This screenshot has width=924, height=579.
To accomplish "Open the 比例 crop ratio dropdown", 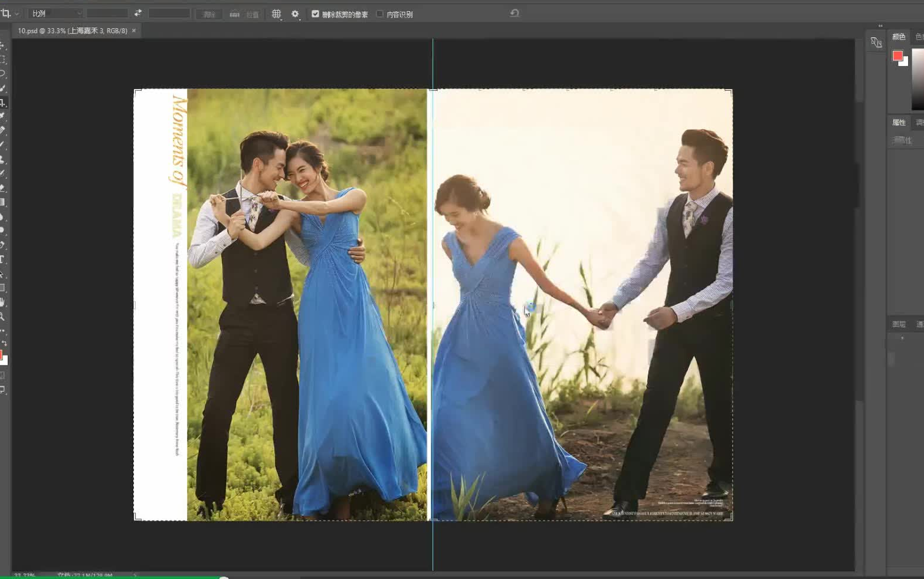I will [x=55, y=14].
